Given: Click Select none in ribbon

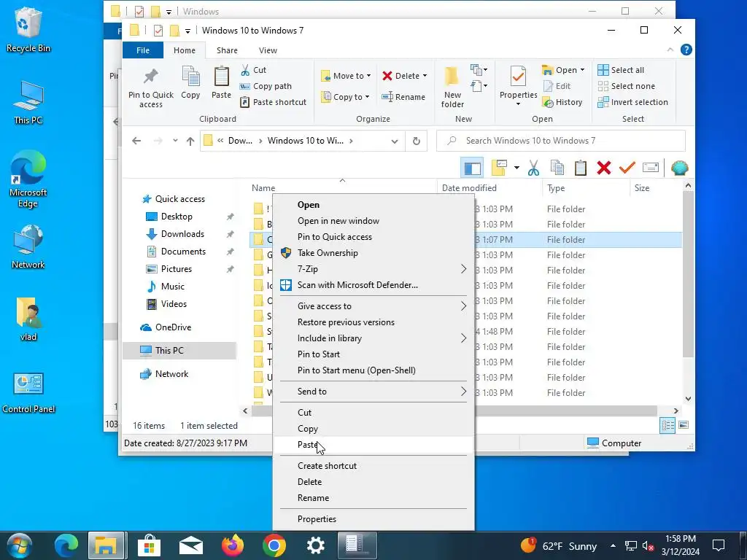Looking at the screenshot, I should (x=627, y=86).
